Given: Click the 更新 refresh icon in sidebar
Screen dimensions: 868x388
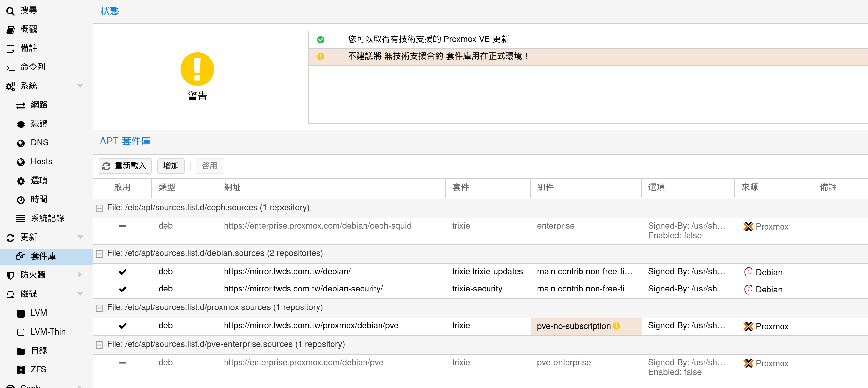Looking at the screenshot, I should tap(10, 238).
